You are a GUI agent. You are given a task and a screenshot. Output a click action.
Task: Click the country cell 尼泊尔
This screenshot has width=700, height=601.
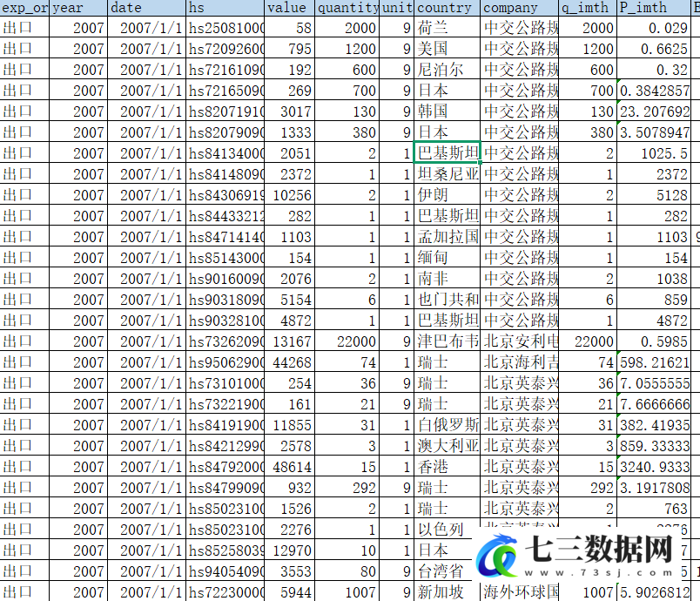(448, 70)
